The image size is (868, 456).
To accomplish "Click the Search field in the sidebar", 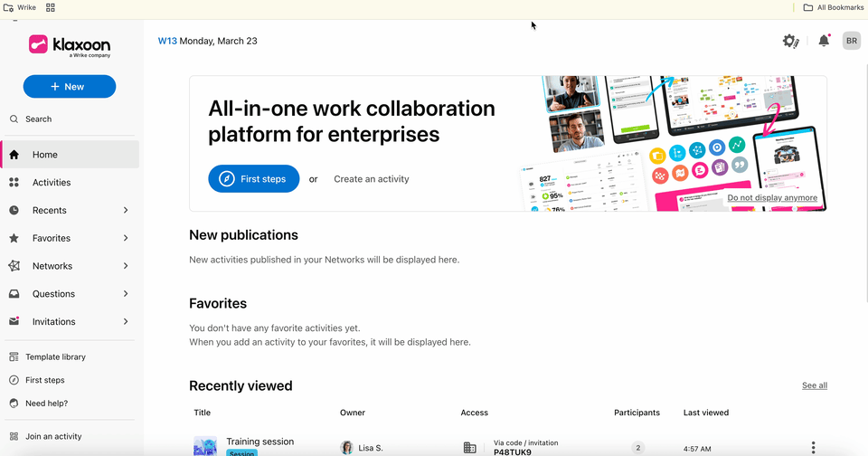I will 70,119.
